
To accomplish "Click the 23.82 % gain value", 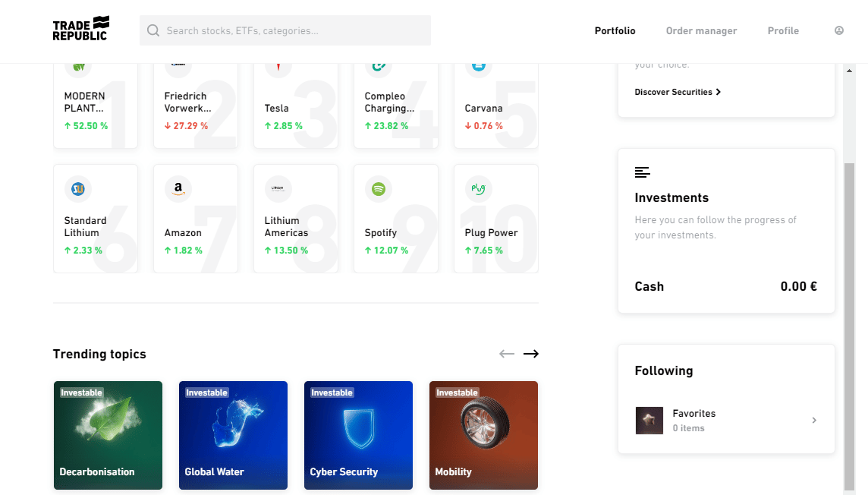I will pos(386,126).
